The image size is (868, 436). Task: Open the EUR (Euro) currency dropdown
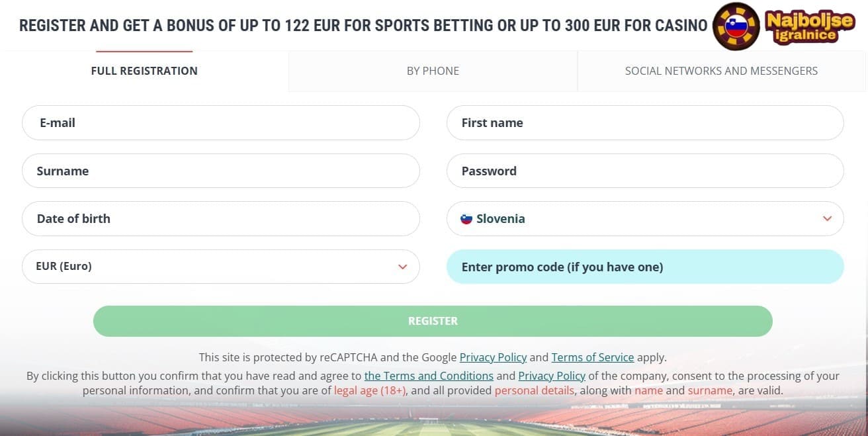coord(220,267)
